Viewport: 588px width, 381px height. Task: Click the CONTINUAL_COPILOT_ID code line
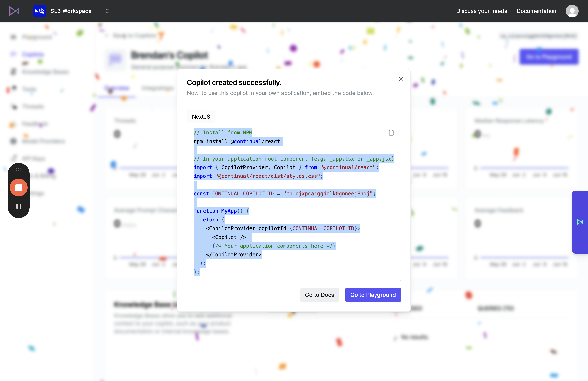pyautogui.click(x=284, y=194)
